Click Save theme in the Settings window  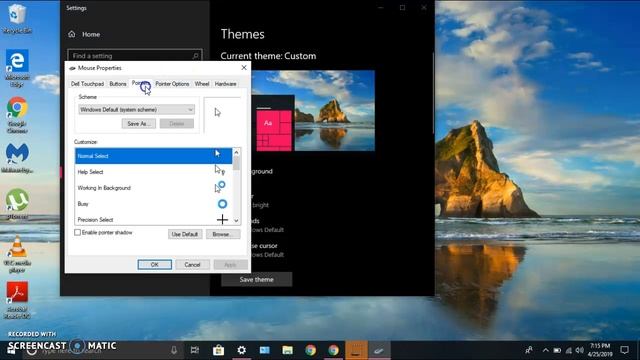click(256, 280)
